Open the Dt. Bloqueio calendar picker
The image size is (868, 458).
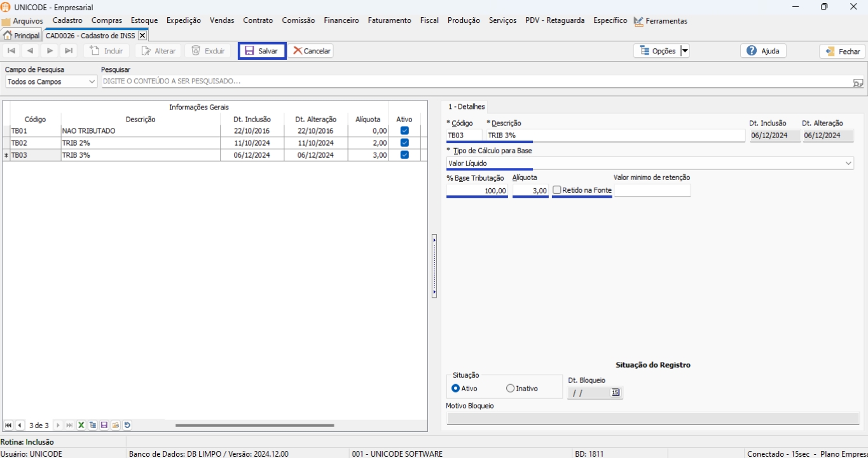coord(616,393)
